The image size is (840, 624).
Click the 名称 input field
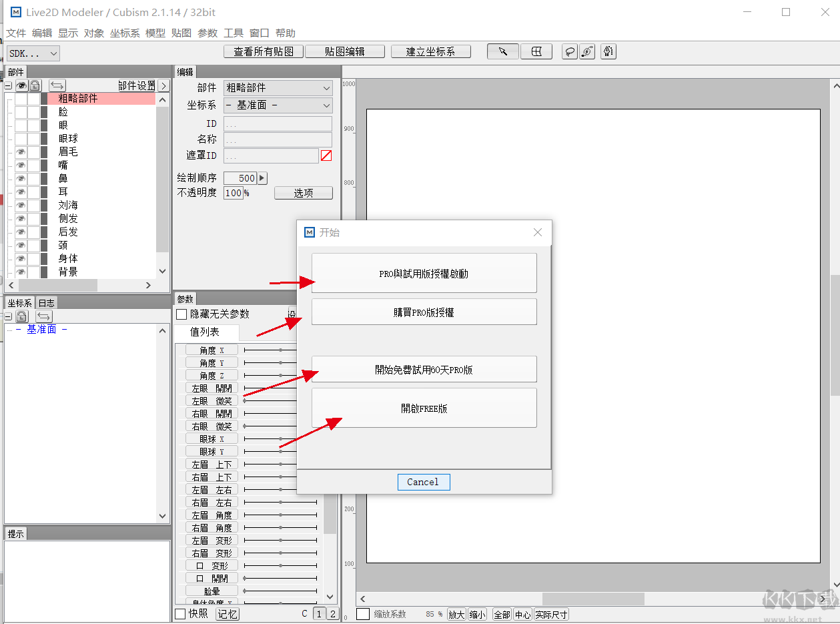point(278,140)
